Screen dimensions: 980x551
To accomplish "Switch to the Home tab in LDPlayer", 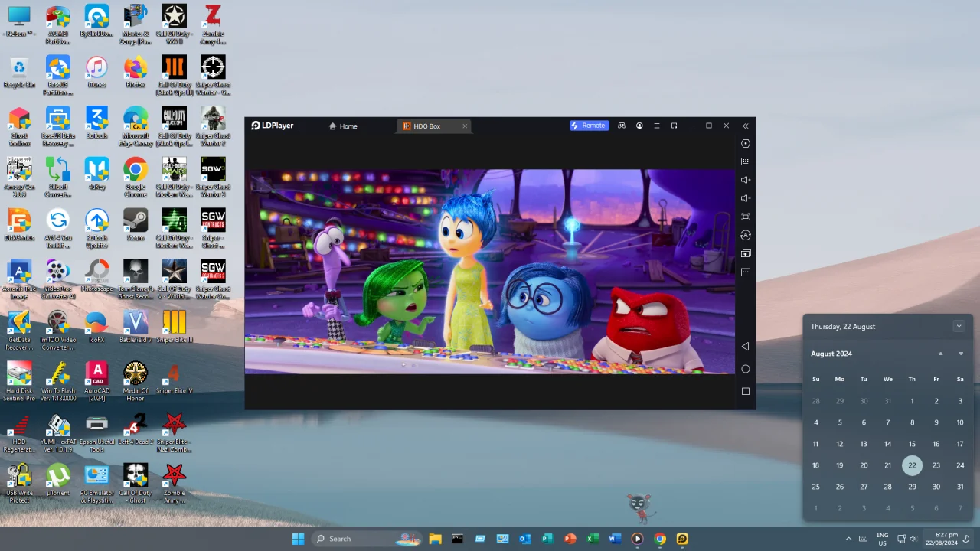I will pyautogui.click(x=343, y=126).
